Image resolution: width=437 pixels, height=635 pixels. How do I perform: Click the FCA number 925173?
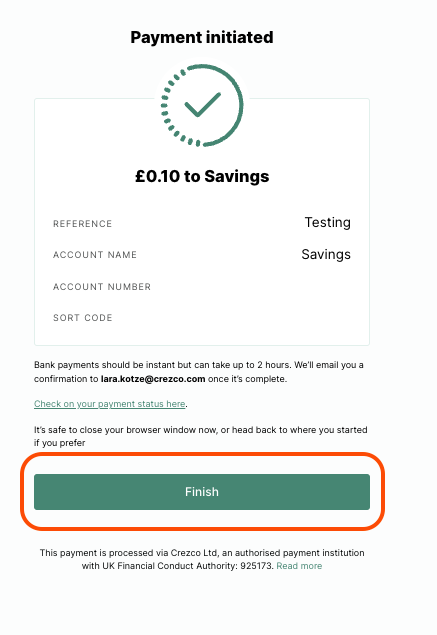(x=256, y=566)
